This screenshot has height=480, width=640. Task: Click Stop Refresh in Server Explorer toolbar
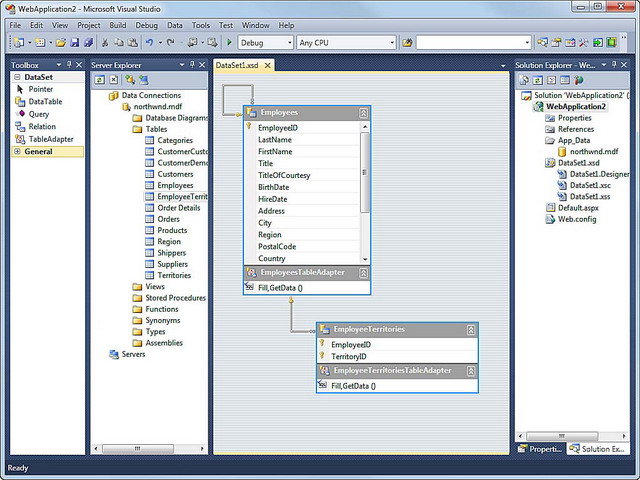point(114,80)
